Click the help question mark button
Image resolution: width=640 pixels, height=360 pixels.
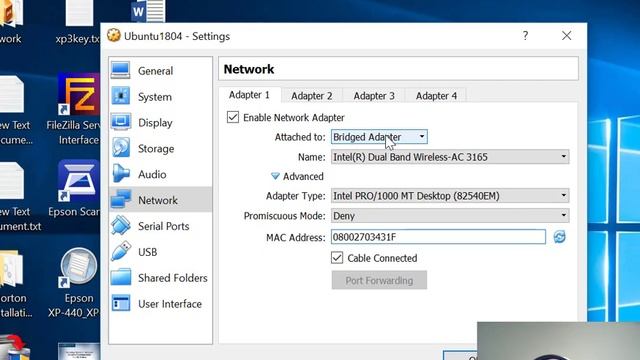tap(525, 36)
